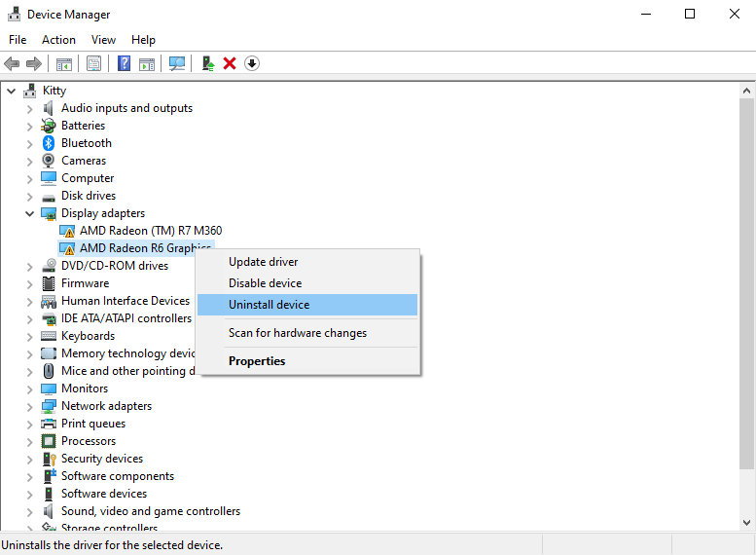The width and height of the screenshot is (756, 555).
Task: Click the vertical scrollbar thumb
Action: pyautogui.click(x=747, y=283)
